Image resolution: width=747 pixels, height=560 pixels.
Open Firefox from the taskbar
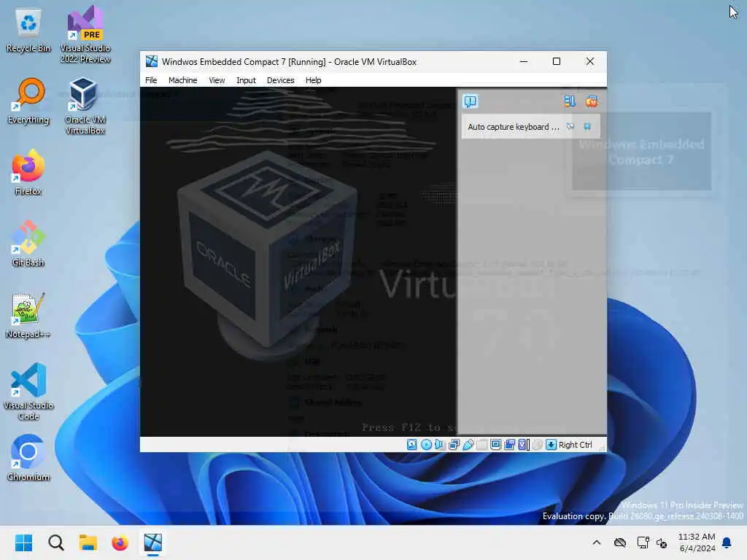pos(120,542)
